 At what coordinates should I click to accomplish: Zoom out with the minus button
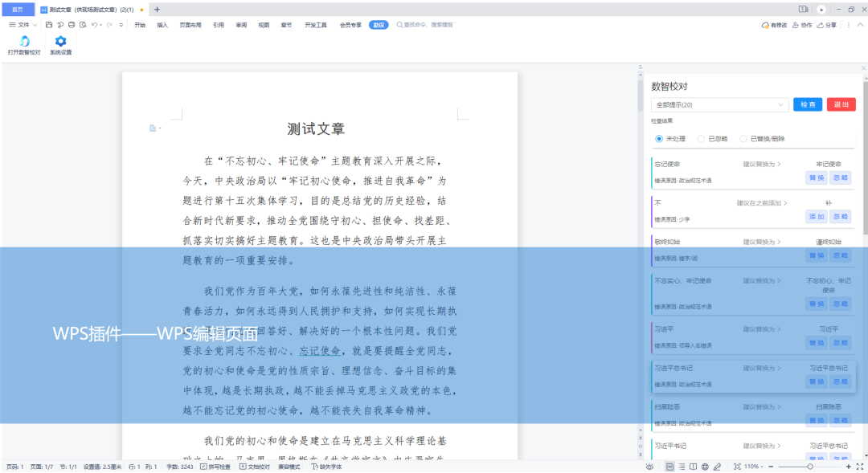click(771, 467)
